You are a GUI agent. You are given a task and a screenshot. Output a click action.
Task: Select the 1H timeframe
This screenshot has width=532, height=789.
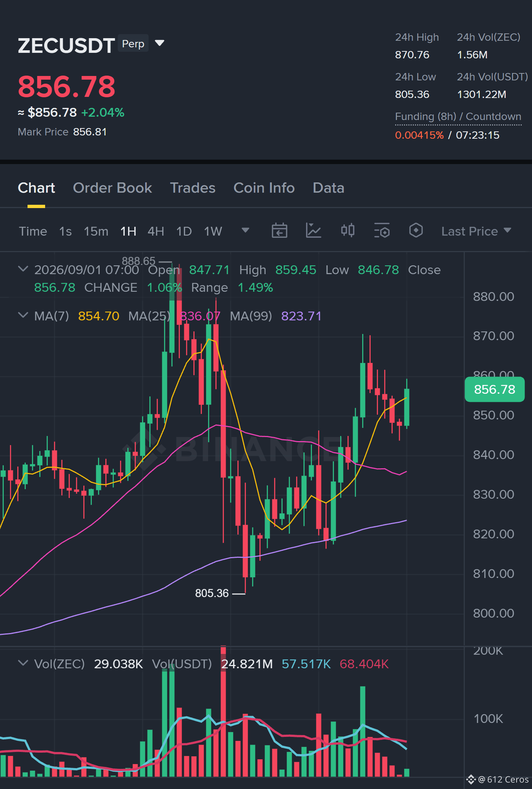click(x=128, y=231)
